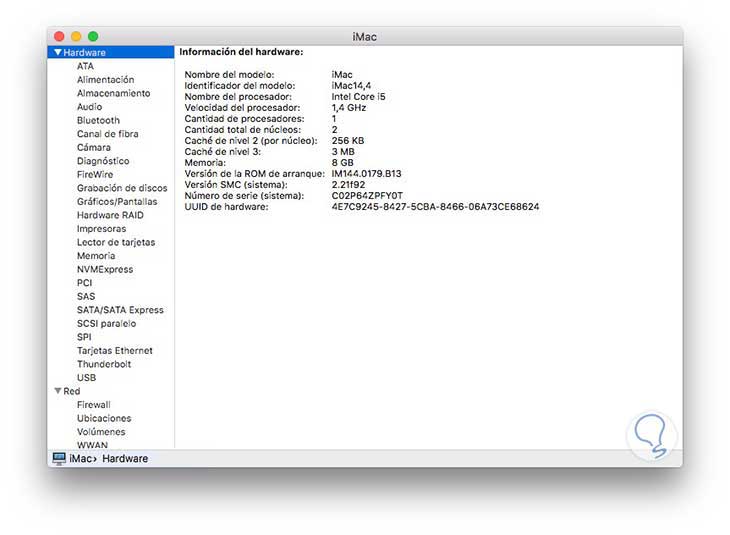
Task: Collapse the Red section triangle
Action: (x=58, y=391)
